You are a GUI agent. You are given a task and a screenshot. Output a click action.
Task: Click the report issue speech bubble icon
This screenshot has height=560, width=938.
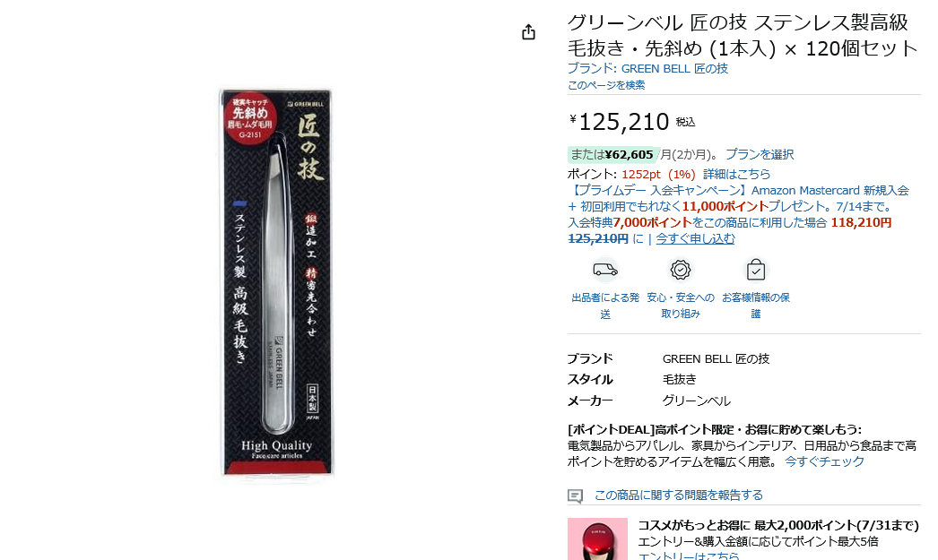(x=575, y=495)
